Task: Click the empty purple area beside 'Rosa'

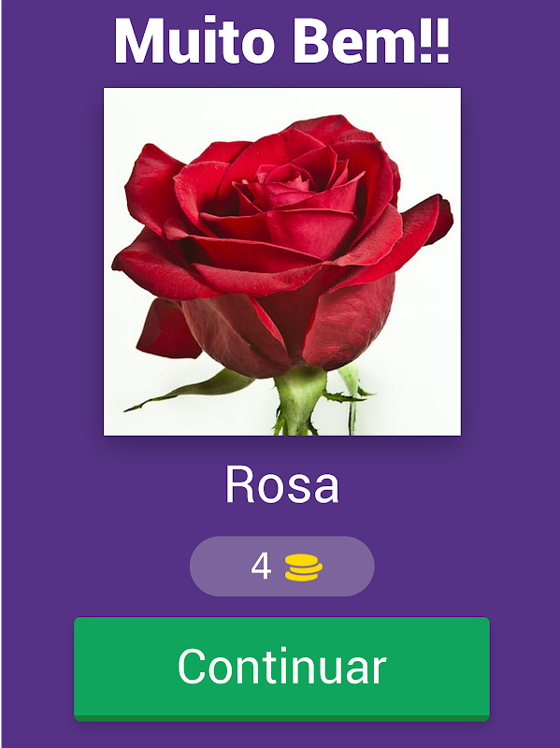Action: [420, 484]
